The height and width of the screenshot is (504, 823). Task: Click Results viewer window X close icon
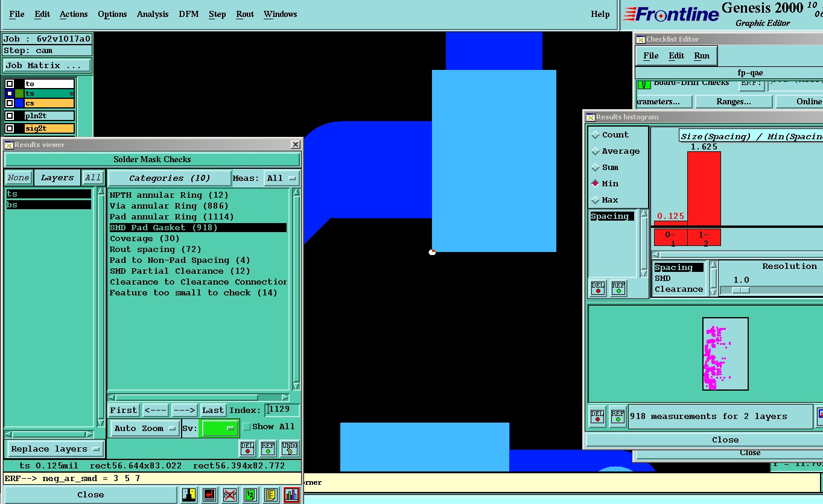tap(295, 145)
